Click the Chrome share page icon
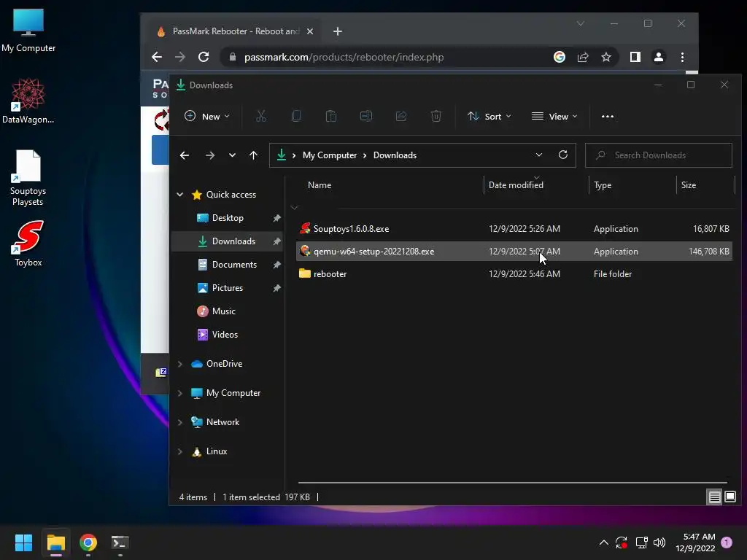This screenshot has height=560, width=747. pyautogui.click(x=583, y=57)
